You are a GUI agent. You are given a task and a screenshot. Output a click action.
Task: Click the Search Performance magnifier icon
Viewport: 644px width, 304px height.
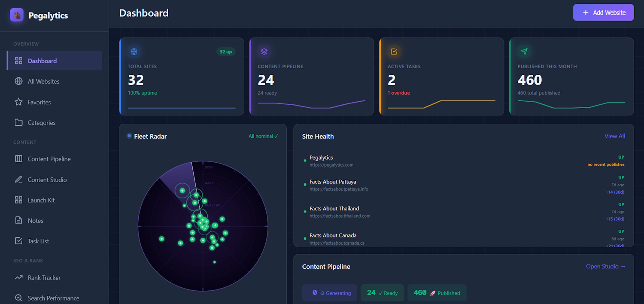(x=18, y=298)
